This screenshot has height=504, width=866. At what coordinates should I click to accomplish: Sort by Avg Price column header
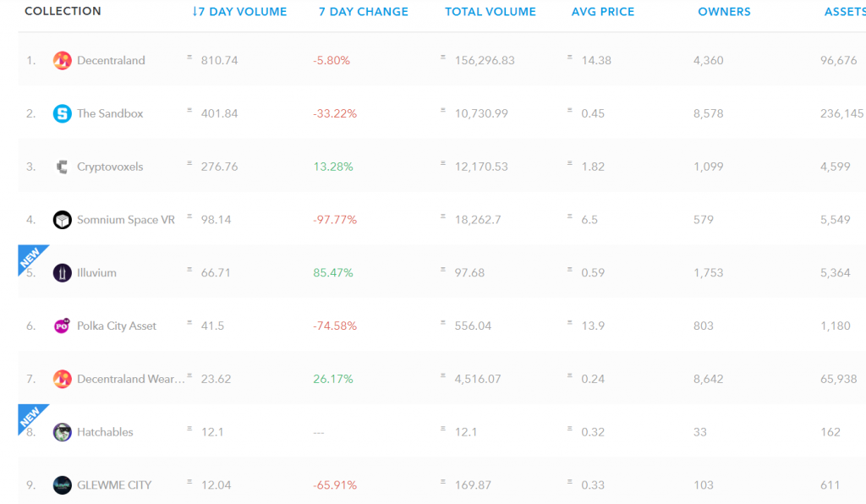(602, 12)
